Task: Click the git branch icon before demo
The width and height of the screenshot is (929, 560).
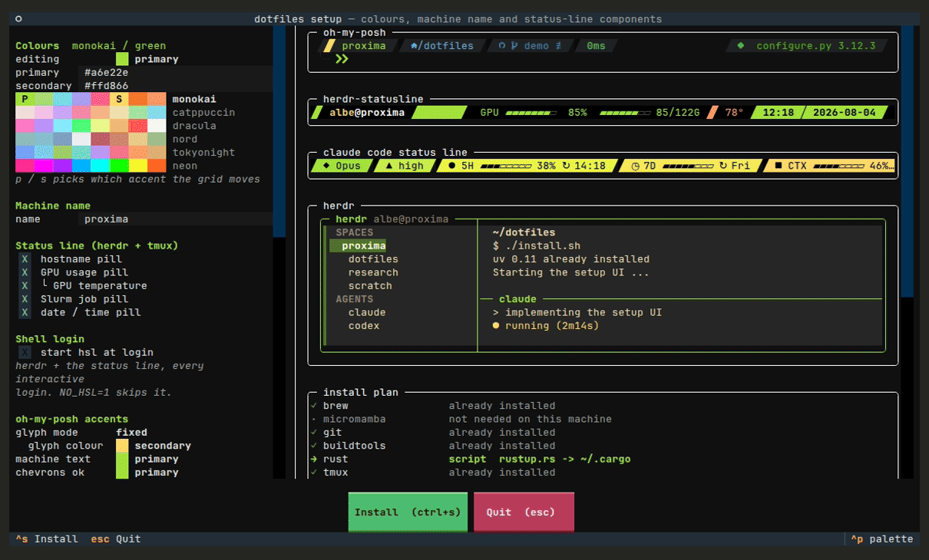Action: tap(514, 46)
